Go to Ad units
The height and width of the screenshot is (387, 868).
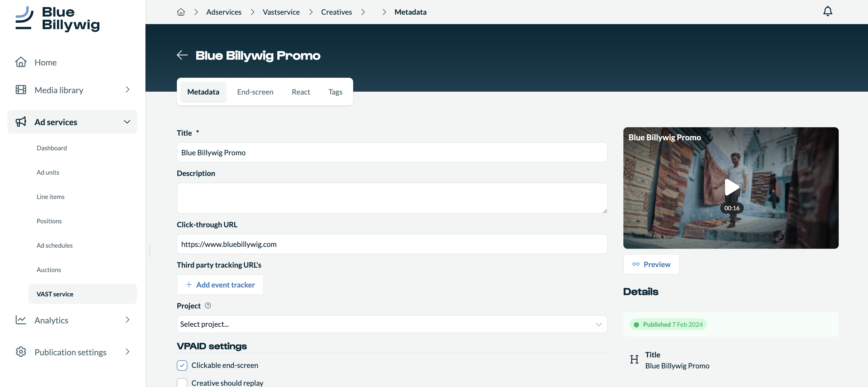click(48, 172)
